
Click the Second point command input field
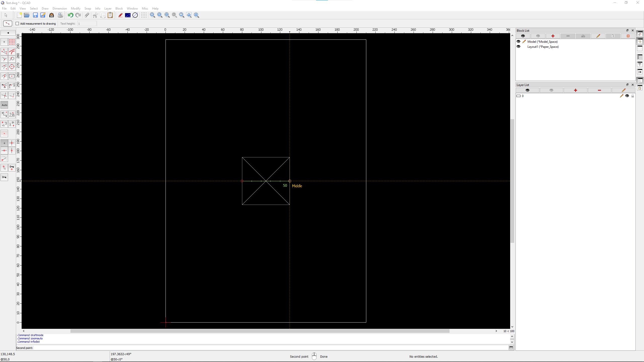[271, 348]
